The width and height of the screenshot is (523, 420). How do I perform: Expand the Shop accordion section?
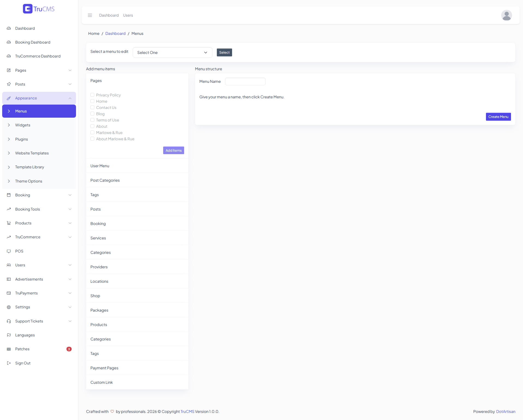coord(137,296)
